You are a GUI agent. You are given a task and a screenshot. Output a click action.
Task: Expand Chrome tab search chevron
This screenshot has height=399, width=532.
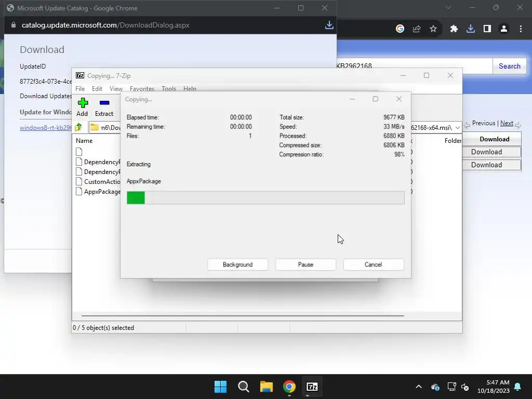point(448,7)
